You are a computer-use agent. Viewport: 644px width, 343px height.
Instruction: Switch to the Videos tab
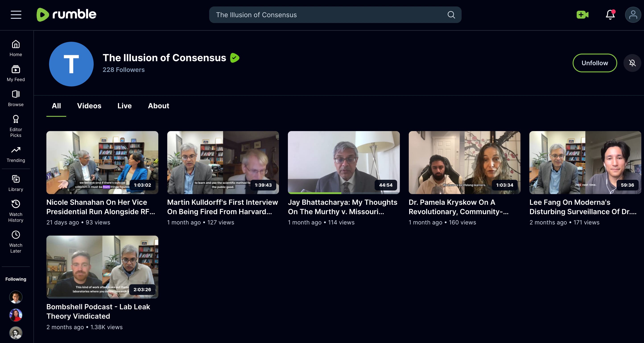[x=89, y=106]
